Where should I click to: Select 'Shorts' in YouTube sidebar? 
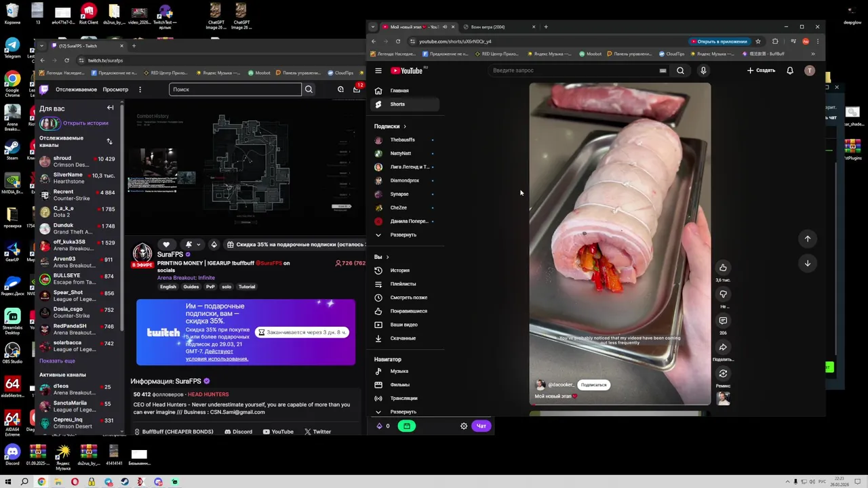click(406, 104)
